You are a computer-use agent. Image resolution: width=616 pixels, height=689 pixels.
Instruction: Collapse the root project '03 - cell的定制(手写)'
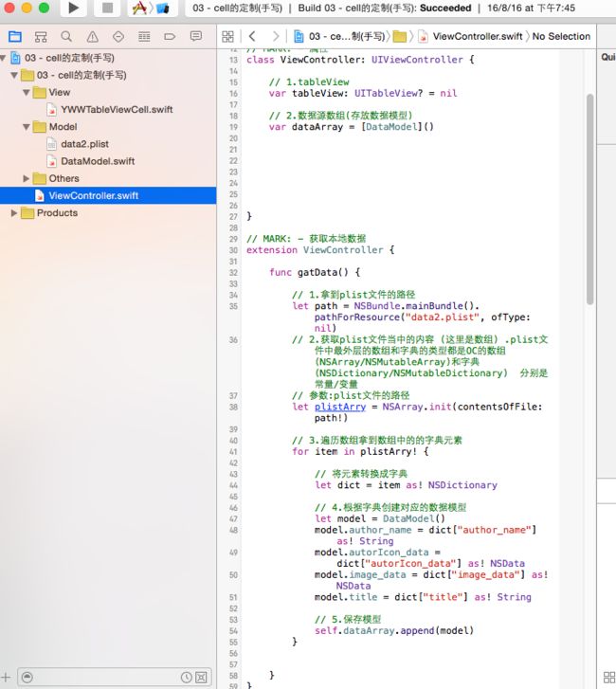tap(4, 58)
